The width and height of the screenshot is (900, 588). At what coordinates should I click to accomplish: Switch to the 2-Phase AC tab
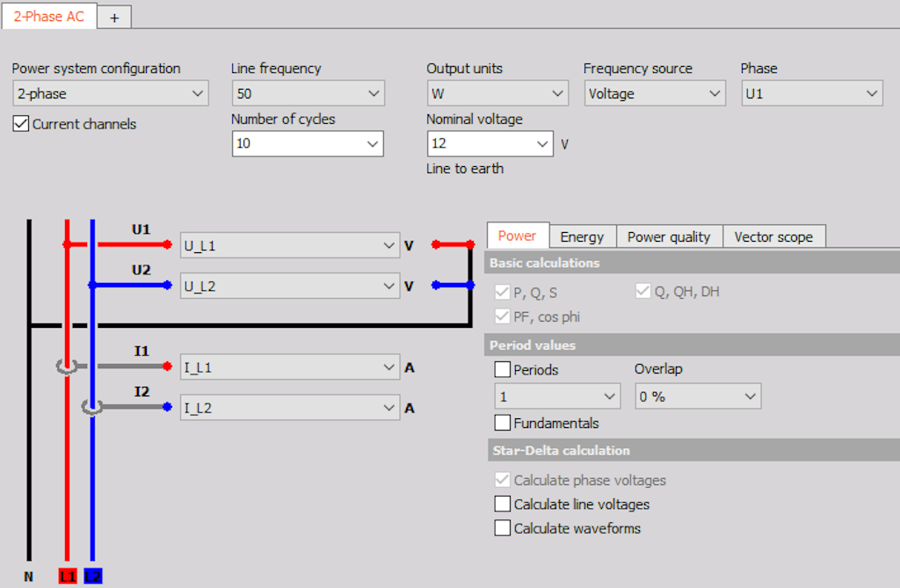click(49, 17)
